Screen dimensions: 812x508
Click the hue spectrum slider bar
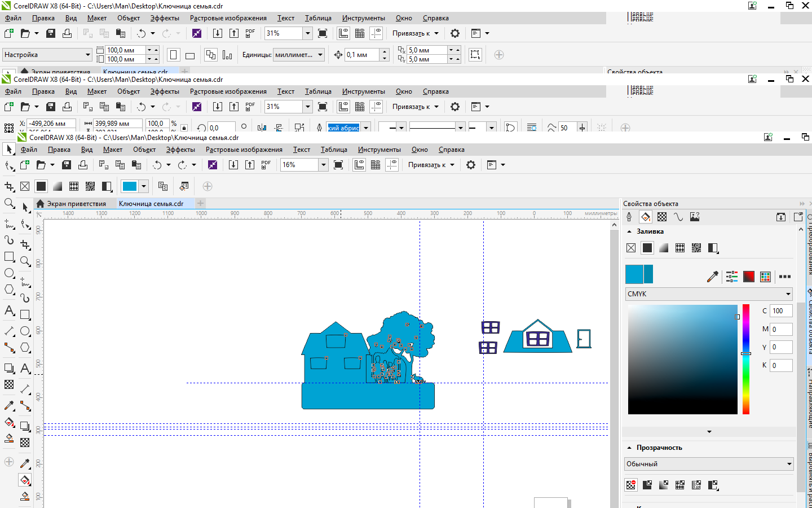(746, 360)
